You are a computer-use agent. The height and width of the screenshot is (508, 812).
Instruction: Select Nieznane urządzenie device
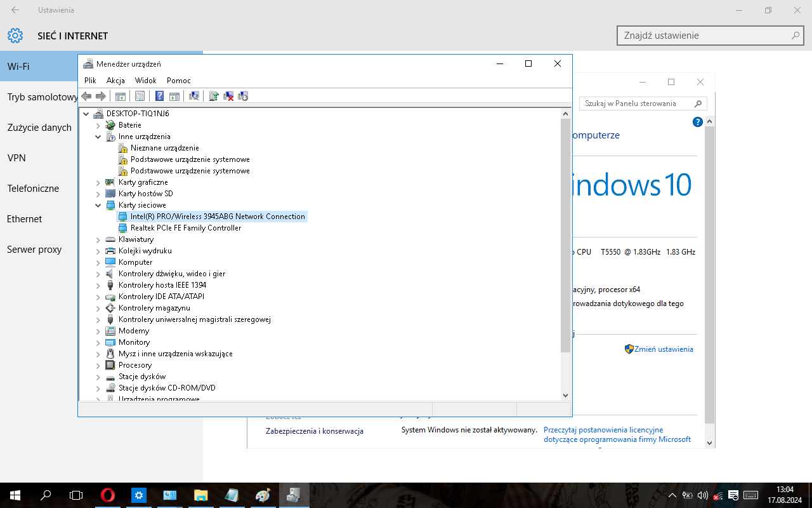click(164, 148)
